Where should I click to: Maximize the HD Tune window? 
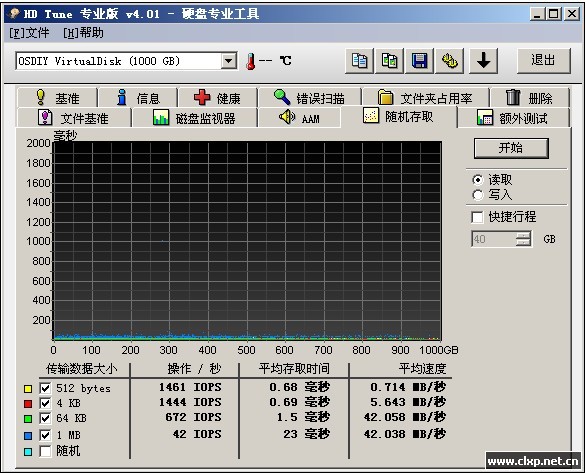tap(554, 14)
